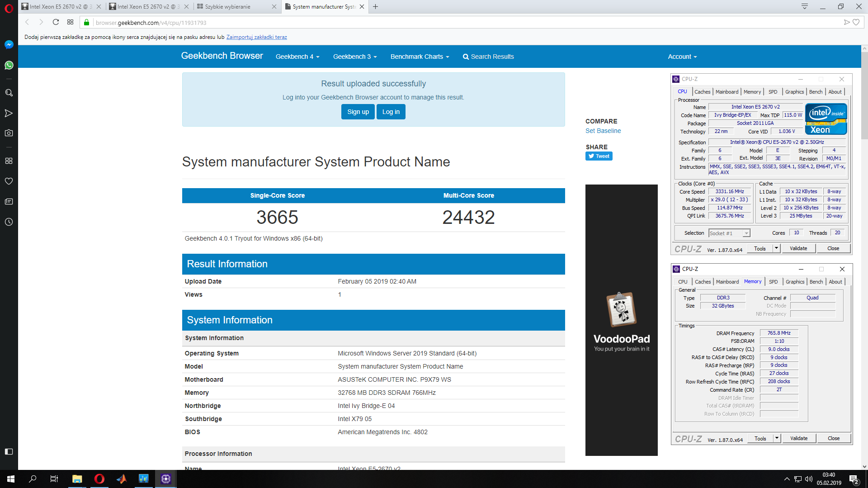Screen dimensions: 868x488
Task: Click Tools button in upper CPU-Z
Action: [x=759, y=248]
